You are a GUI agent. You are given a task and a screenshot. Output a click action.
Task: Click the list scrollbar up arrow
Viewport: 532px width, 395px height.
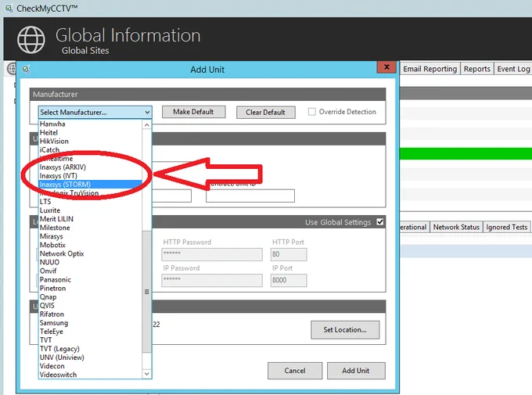(146, 125)
